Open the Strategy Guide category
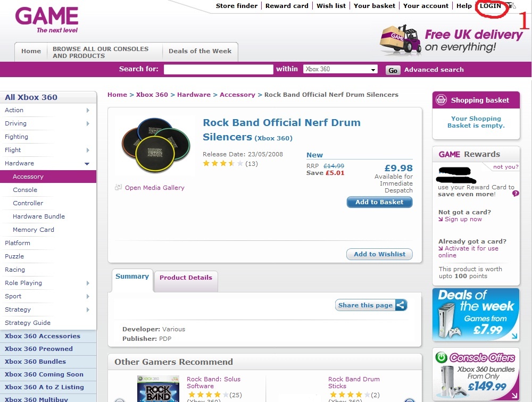Viewport: 532px width, 402px height. (28, 323)
